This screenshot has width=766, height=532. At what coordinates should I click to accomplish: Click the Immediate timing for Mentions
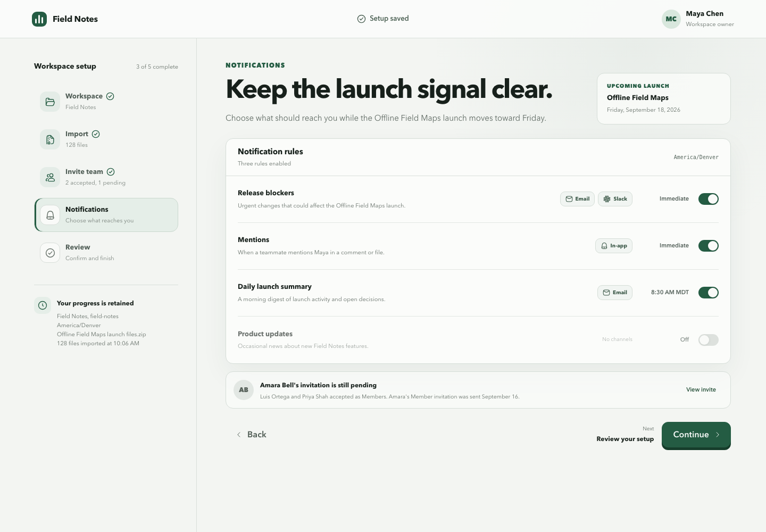click(x=674, y=246)
